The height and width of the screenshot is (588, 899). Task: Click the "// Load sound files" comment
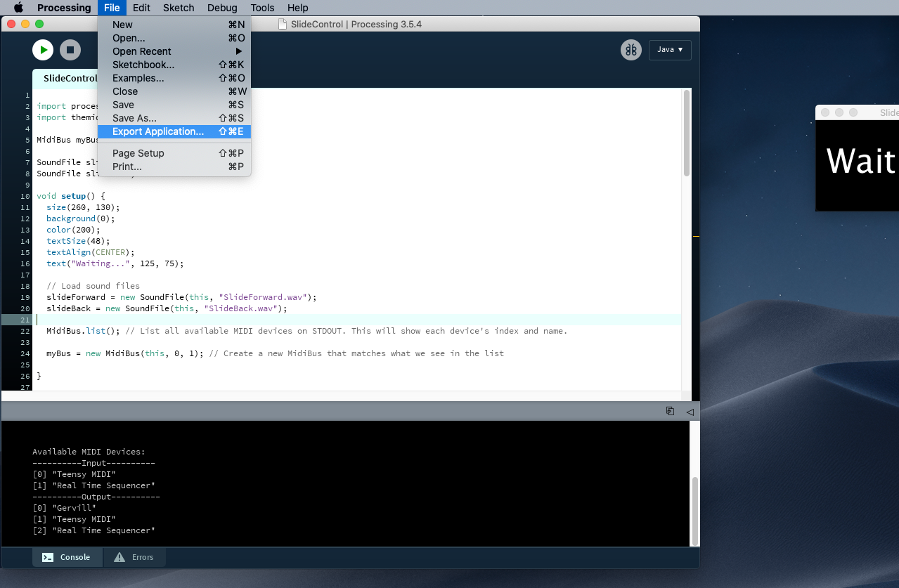click(93, 286)
